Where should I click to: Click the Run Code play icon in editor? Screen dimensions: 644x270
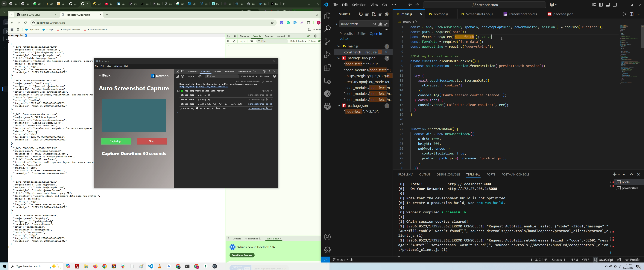pyautogui.click(x=624, y=14)
